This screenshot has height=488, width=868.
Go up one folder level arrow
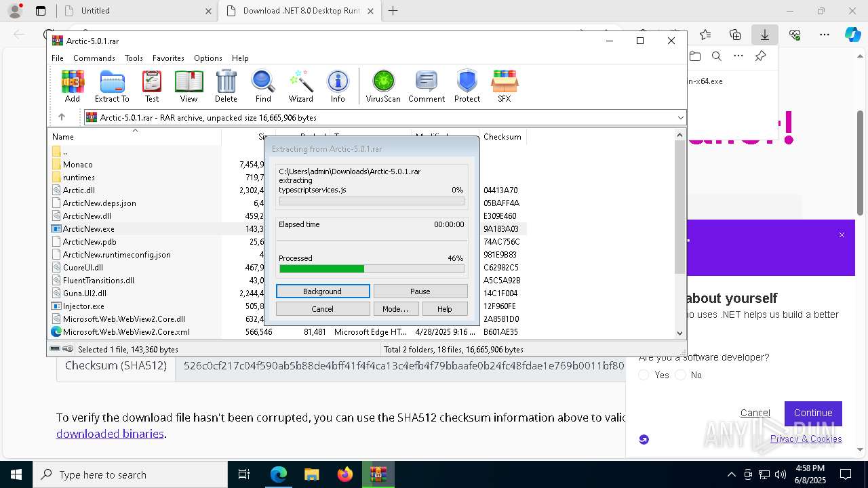pyautogui.click(x=62, y=117)
